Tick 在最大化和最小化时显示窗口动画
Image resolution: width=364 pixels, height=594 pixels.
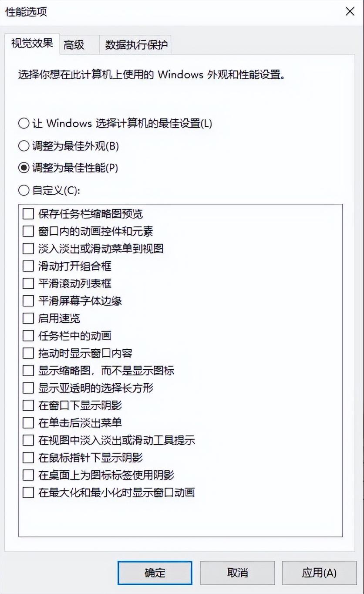[28, 493]
